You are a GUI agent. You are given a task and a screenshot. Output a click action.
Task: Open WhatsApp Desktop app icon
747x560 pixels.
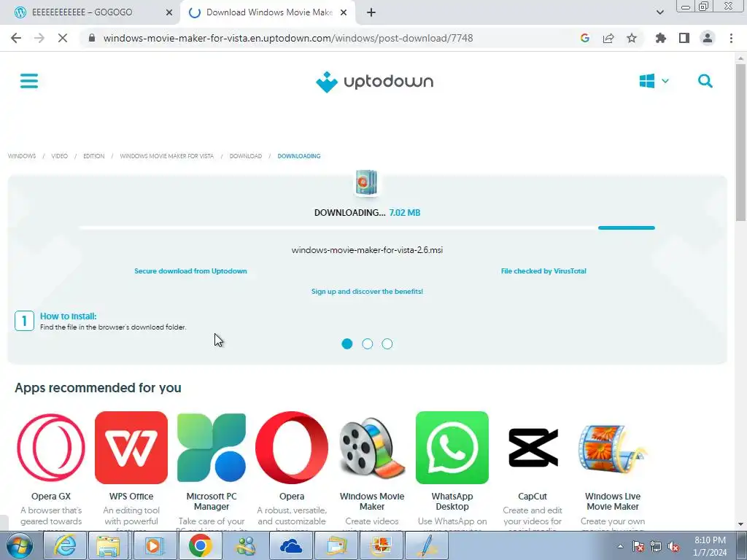click(452, 448)
